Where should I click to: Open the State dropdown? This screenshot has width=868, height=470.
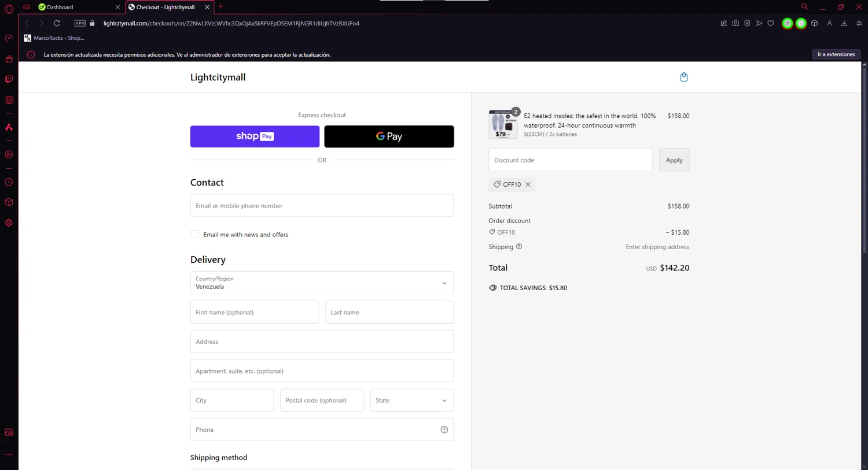point(411,400)
